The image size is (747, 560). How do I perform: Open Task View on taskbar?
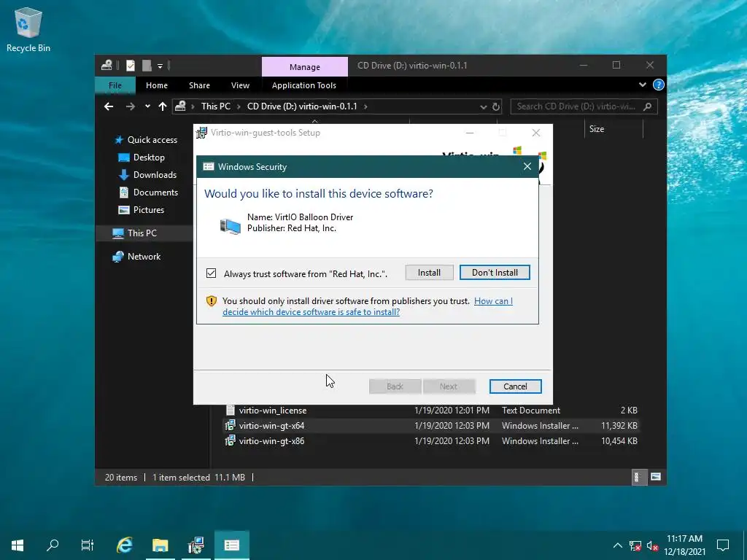pos(88,545)
